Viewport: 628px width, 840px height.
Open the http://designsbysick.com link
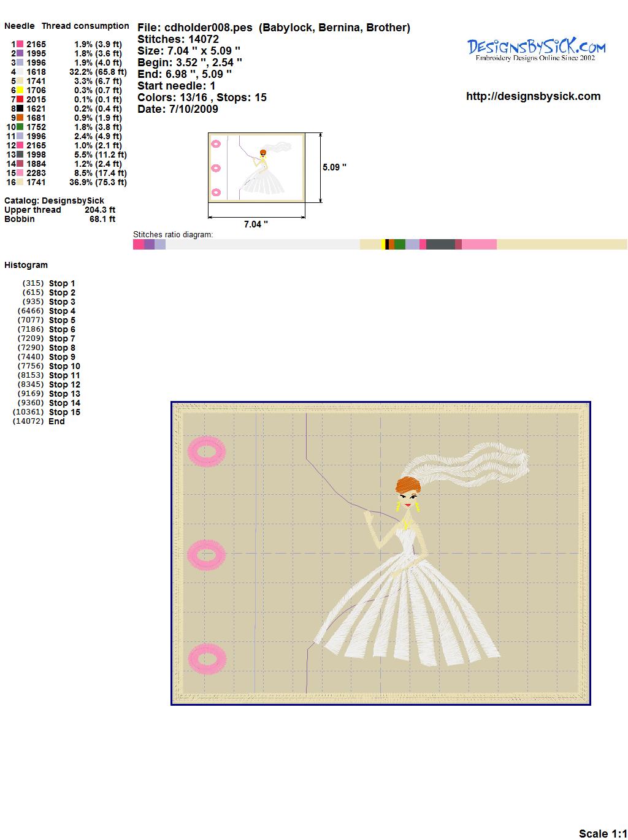(x=533, y=96)
